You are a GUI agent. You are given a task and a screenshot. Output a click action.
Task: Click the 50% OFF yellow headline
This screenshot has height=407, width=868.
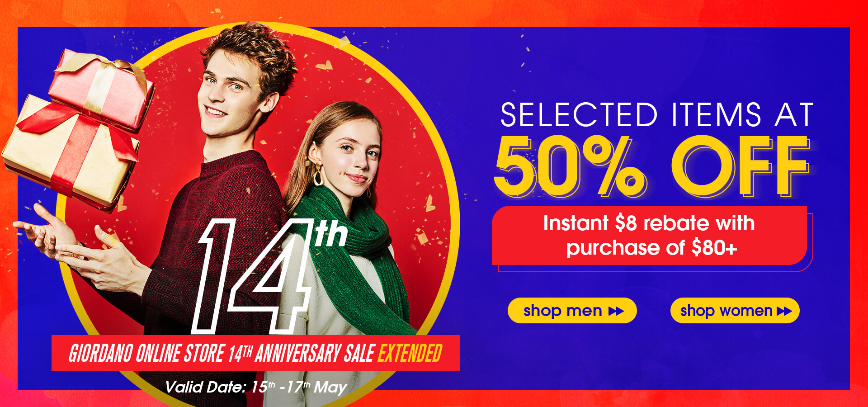pyautogui.click(x=652, y=166)
